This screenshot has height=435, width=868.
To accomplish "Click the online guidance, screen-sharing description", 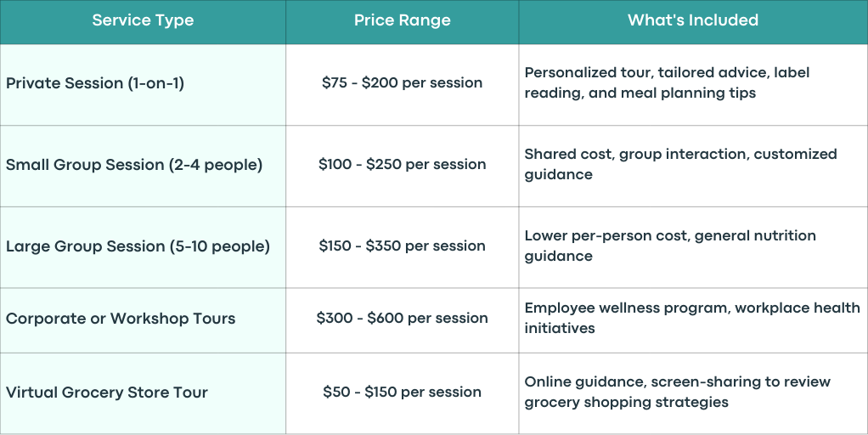I will point(678,392).
